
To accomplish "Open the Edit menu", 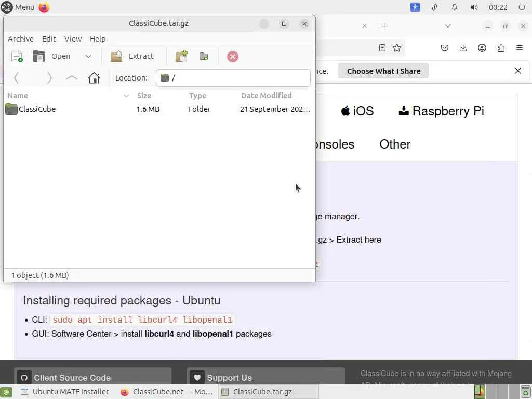I will tap(49, 39).
